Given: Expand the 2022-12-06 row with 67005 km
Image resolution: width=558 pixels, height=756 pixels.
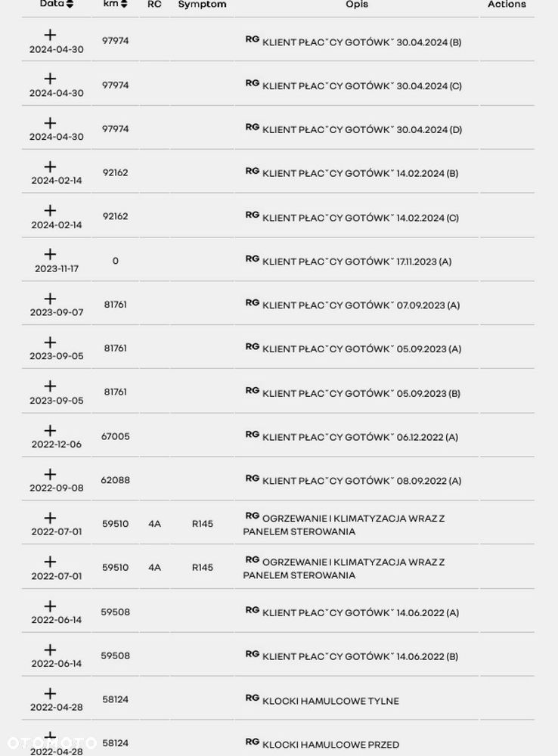Looking at the screenshot, I should 50,430.
